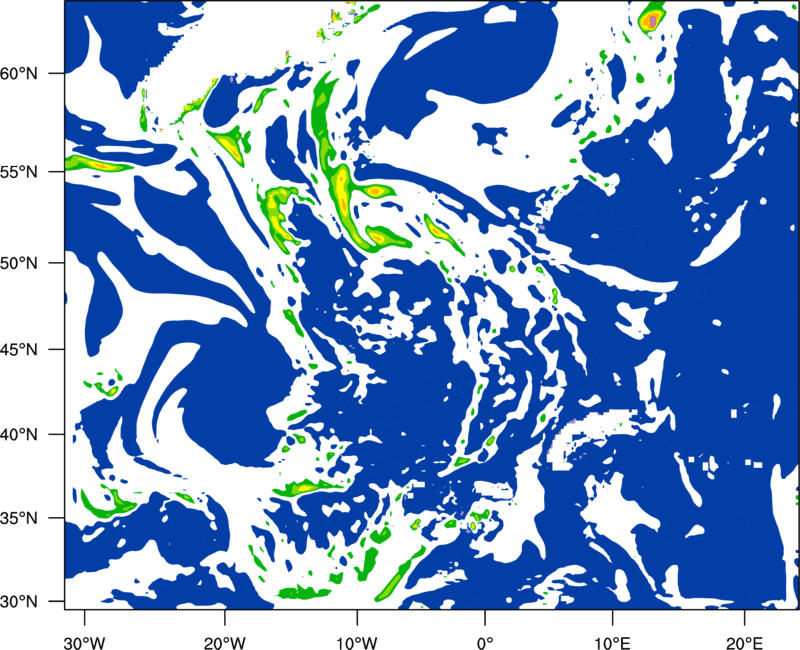Screen dimensions: 800x650
Task: Click the 55°N latitude label
Action: pos(19,172)
